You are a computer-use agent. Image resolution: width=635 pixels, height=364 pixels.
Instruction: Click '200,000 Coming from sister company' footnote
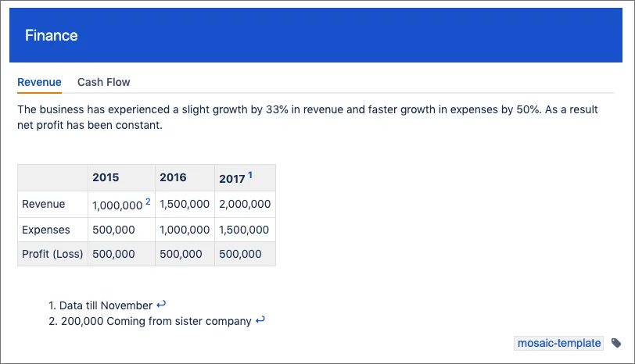pyautogui.click(x=156, y=321)
